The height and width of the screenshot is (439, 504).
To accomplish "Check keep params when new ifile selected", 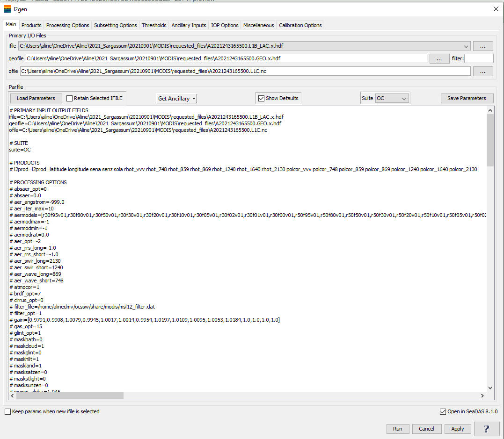I will click(x=7, y=411).
